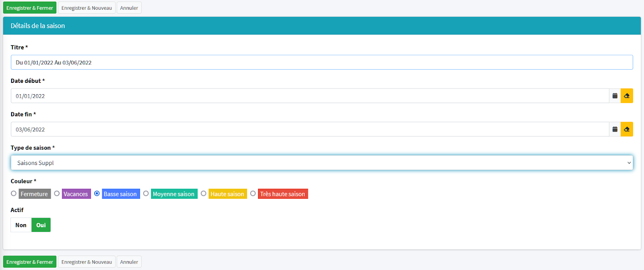Viewport: 644px width, 270px height.
Task: Select Moyenne saison radio button
Action: click(146, 194)
